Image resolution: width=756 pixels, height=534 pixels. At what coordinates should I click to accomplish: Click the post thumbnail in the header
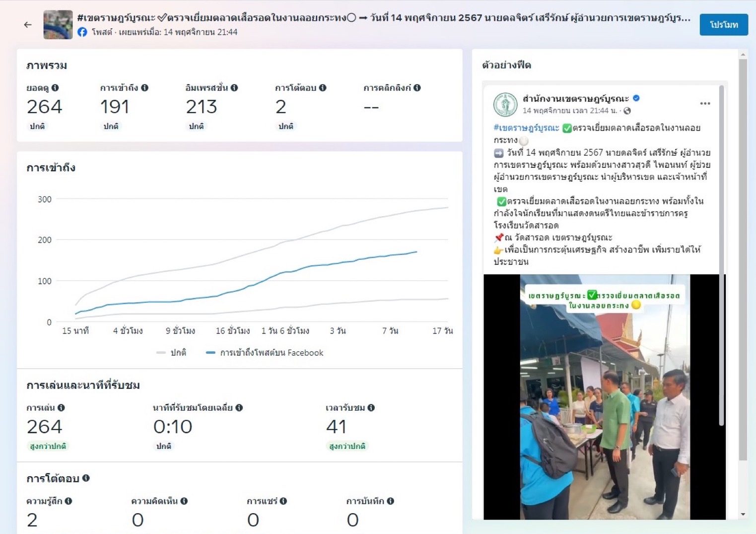coord(58,24)
